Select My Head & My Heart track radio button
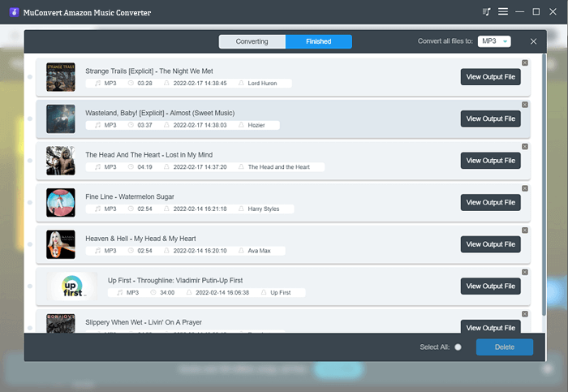The image size is (568, 392). pyautogui.click(x=30, y=244)
